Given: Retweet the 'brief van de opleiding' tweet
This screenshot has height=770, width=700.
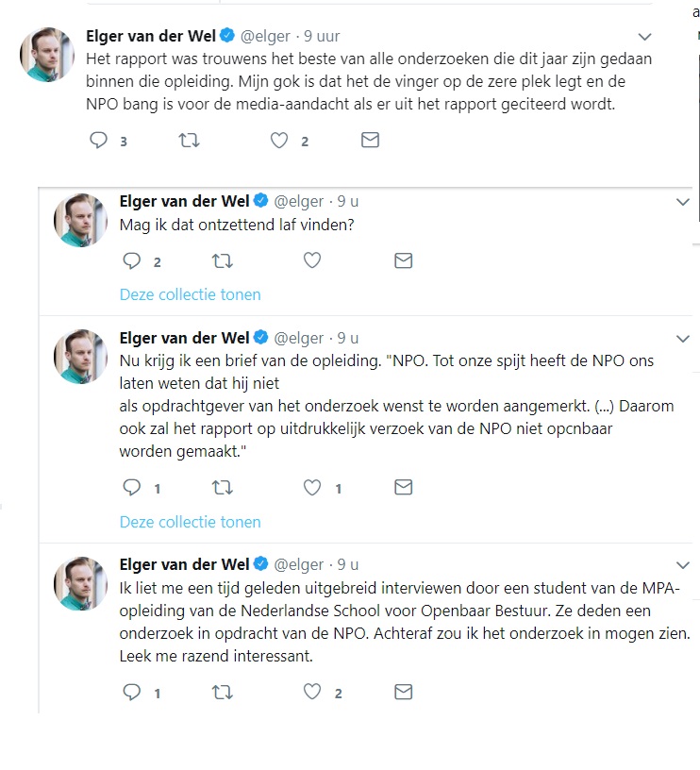Looking at the screenshot, I should coord(223,488).
